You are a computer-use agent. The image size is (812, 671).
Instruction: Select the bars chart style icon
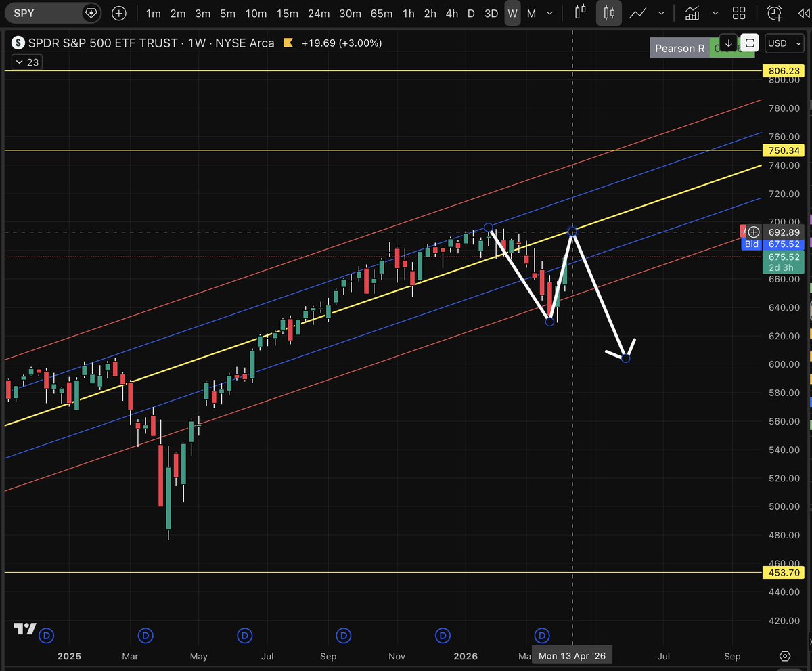click(581, 13)
